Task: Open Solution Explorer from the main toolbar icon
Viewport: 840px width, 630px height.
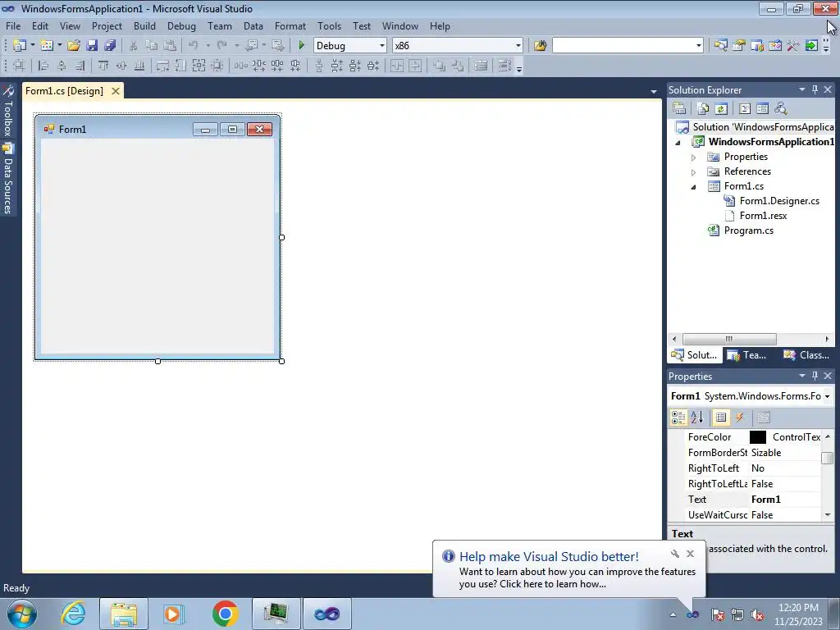Action: point(720,46)
